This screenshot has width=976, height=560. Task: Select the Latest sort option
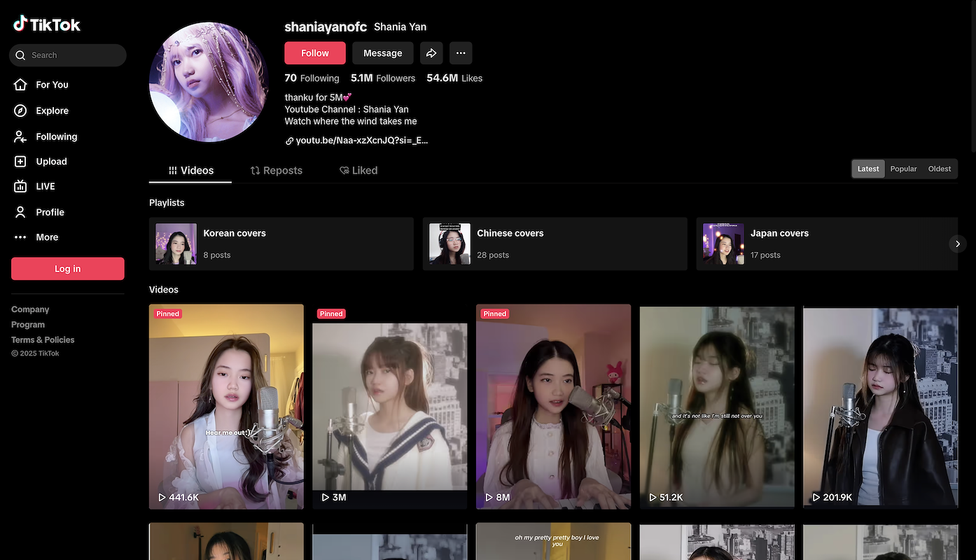pyautogui.click(x=868, y=169)
